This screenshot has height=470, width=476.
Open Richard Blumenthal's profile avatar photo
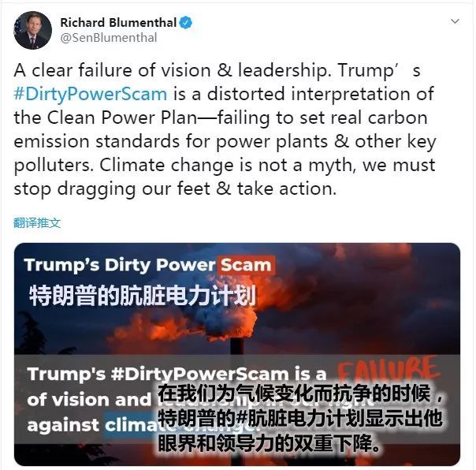tap(32, 30)
